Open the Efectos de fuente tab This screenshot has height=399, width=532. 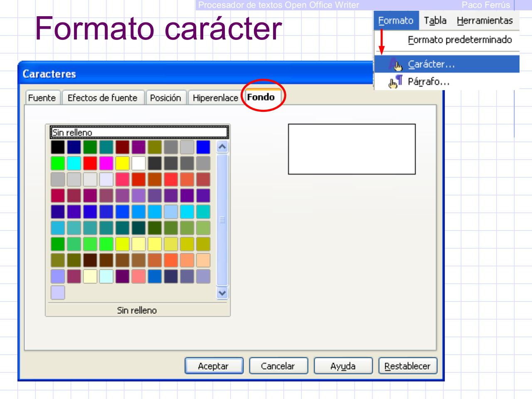click(x=102, y=98)
